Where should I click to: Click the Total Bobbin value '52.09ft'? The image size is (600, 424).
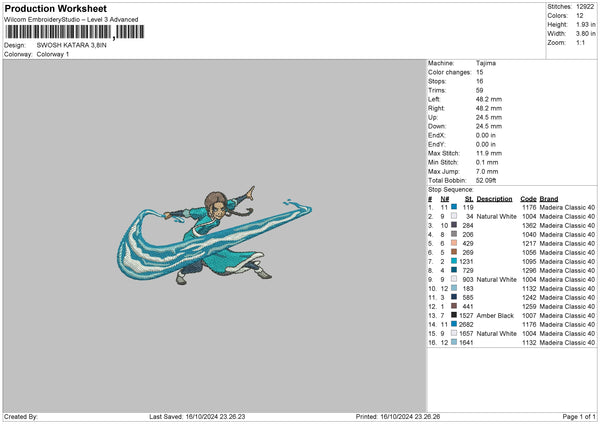point(486,180)
